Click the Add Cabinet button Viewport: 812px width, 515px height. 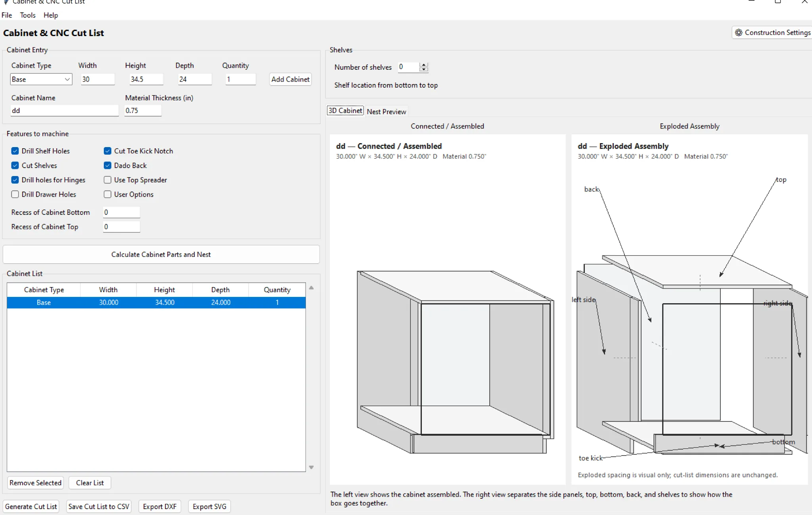290,79
